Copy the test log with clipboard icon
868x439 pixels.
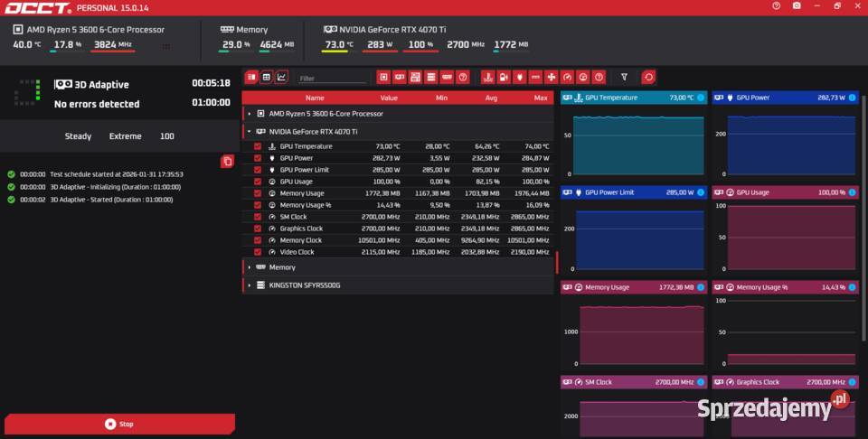pyautogui.click(x=228, y=161)
